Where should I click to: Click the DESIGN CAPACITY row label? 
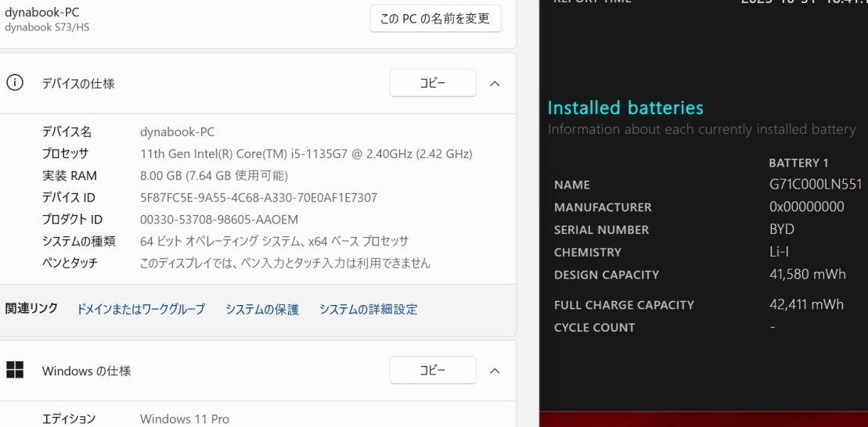coord(606,275)
